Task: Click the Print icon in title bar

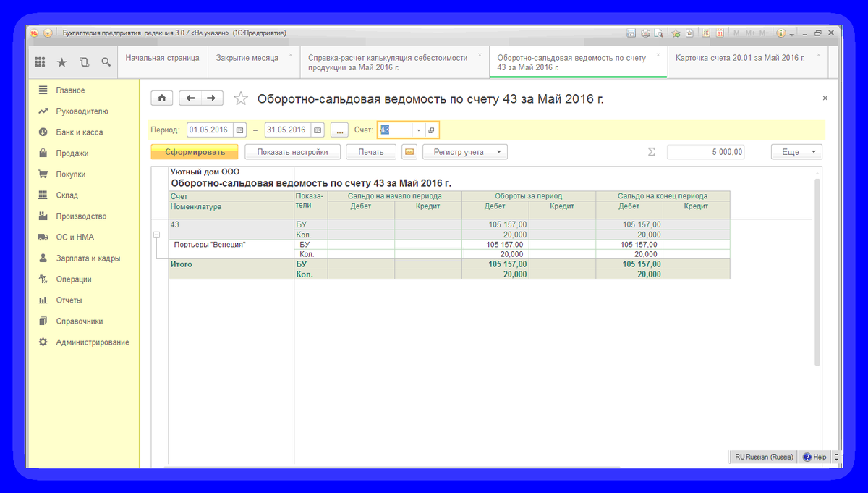Action: pyautogui.click(x=644, y=33)
